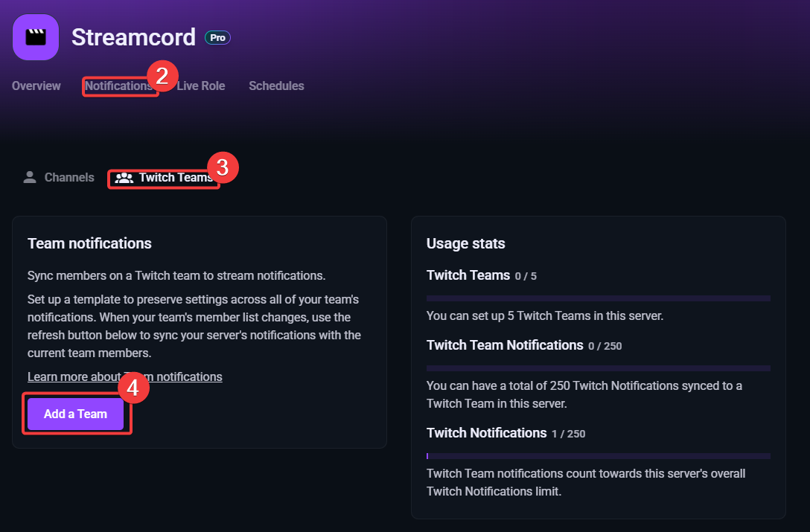
Task: Switch to the Overview tab
Action: [x=36, y=86]
